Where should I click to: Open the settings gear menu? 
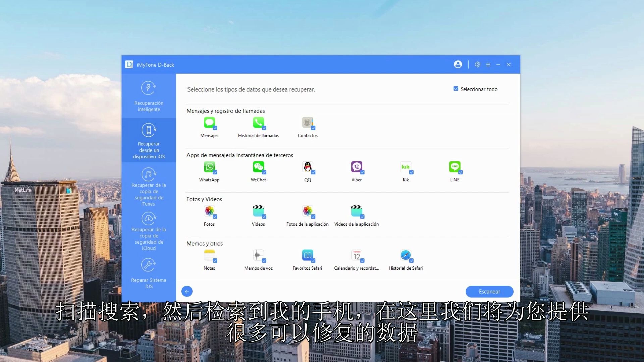478,65
